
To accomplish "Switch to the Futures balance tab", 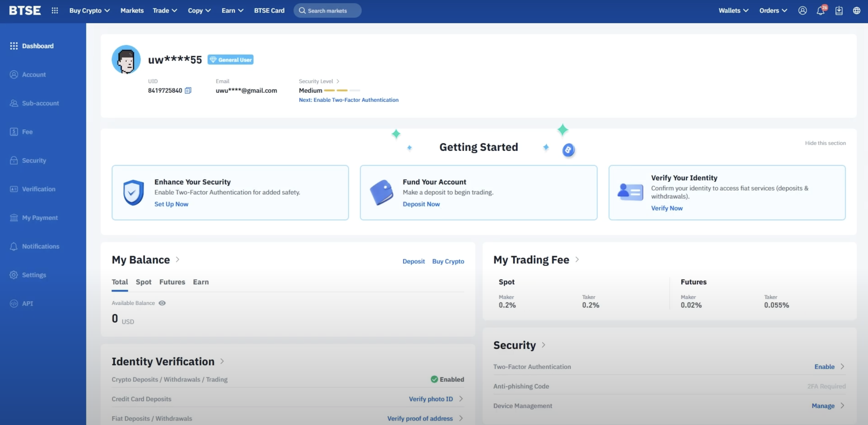I will tap(172, 282).
